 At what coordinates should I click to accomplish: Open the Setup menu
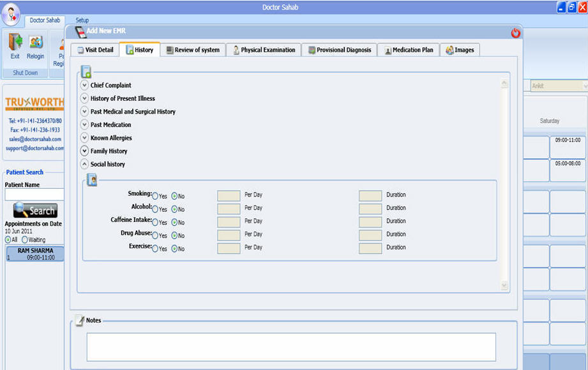click(82, 20)
